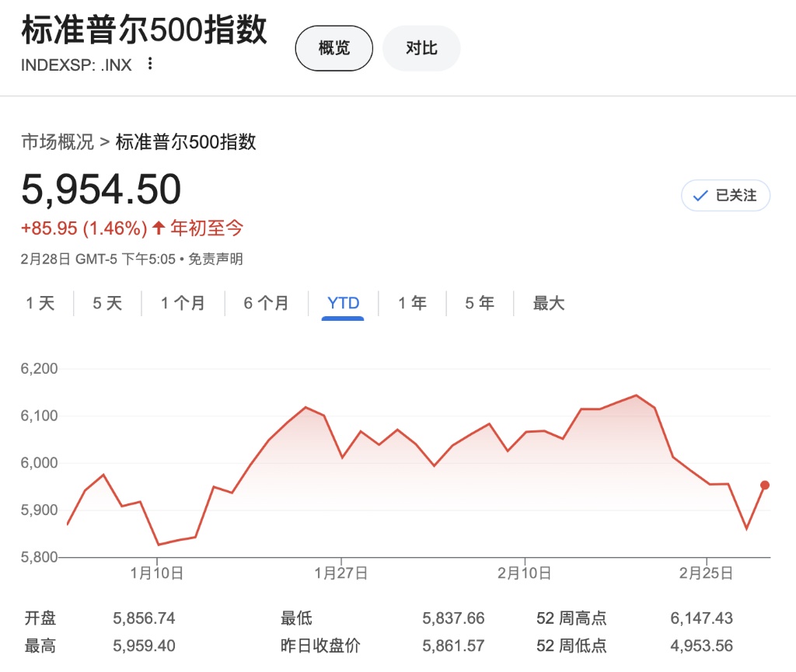Click the checkmark icon in 已关注
Viewport: 796px width, 672px height.
tap(700, 196)
